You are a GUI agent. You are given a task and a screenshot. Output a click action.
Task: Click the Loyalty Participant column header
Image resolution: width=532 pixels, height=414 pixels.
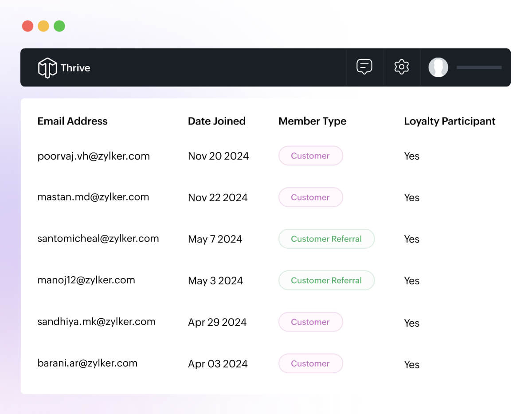pyautogui.click(x=450, y=121)
